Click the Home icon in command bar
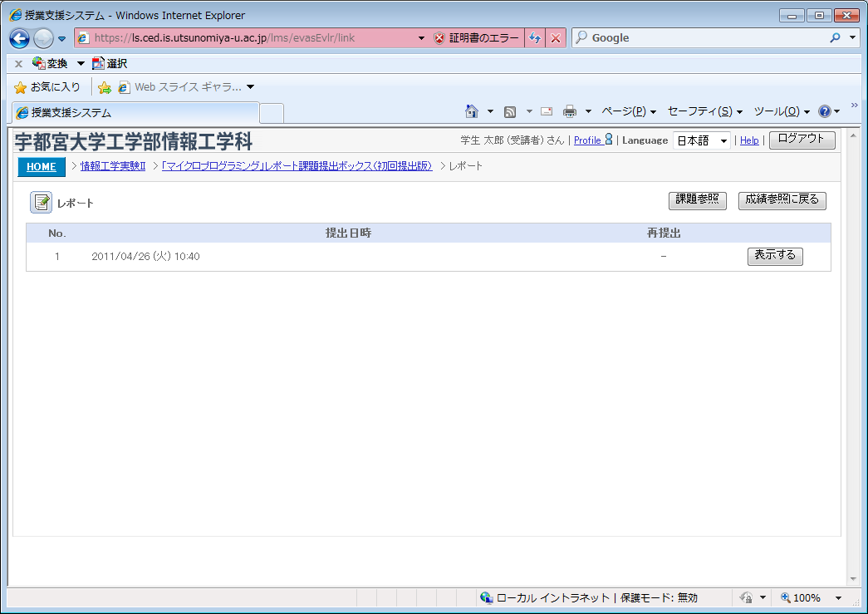Screen dimensions: 868x614 (472, 111)
